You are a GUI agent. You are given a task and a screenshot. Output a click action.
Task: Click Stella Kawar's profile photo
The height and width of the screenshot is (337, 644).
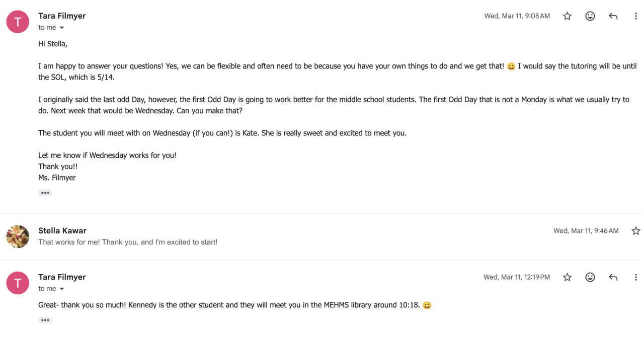coord(18,236)
